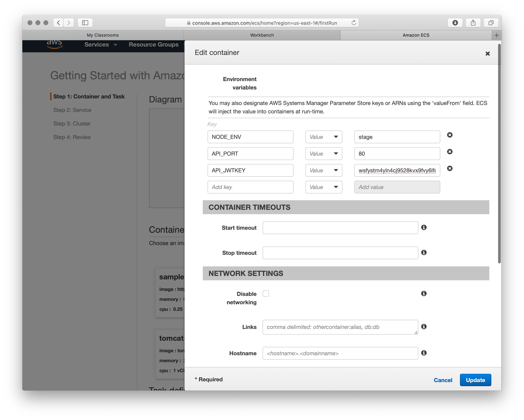524x420 pixels.
Task: Switch to My Classrooms tab
Action: (x=103, y=35)
